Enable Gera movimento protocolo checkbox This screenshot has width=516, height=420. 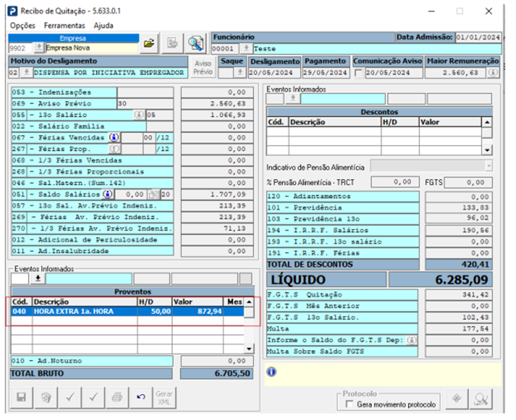pos(349,404)
